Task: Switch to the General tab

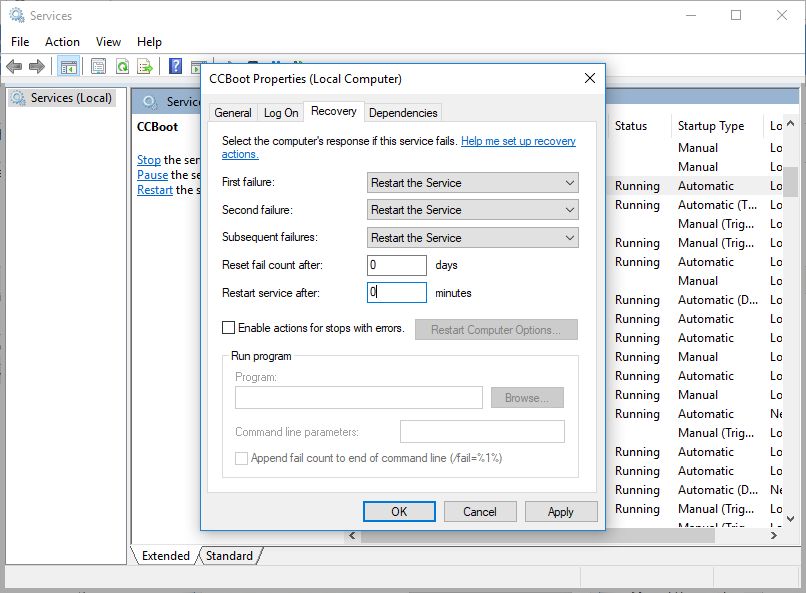Action: tap(233, 113)
